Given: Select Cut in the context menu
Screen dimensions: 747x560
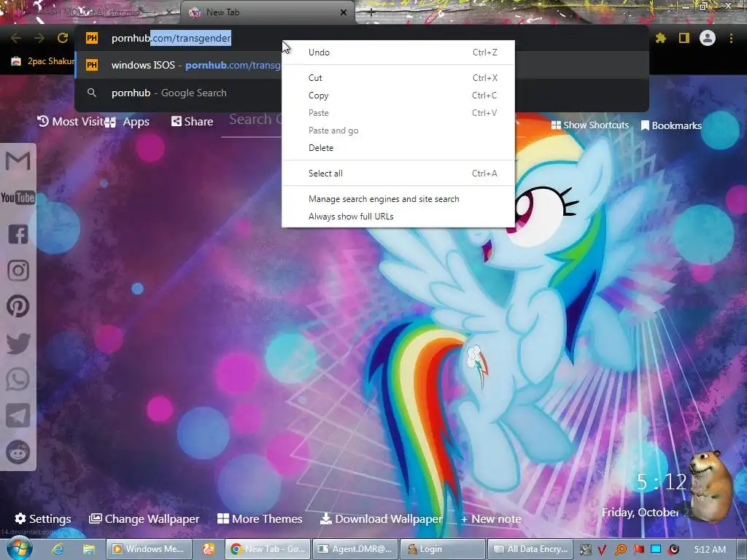Looking at the screenshot, I should click(398, 77).
